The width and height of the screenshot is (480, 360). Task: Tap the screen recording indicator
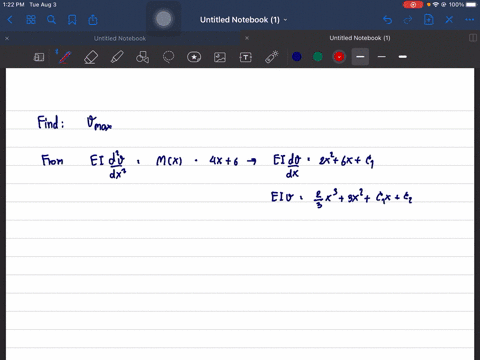coord(413,5)
